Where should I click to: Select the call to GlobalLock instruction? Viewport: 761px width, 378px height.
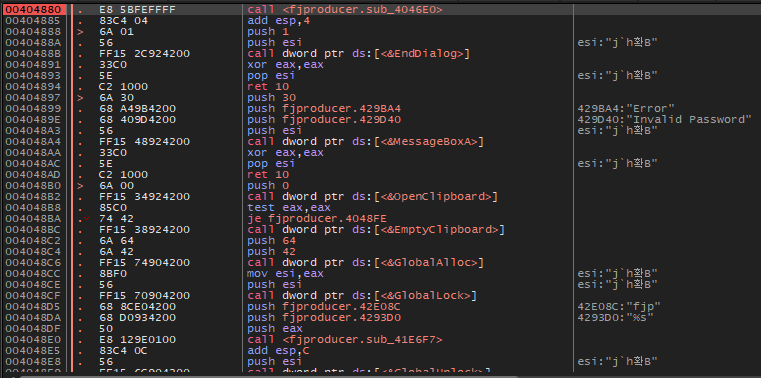coord(362,296)
